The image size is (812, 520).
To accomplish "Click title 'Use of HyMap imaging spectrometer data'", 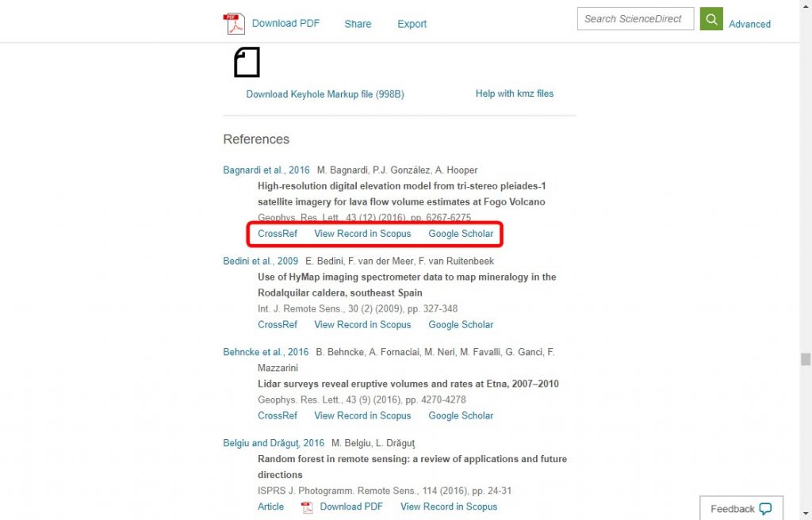I will click(x=407, y=285).
